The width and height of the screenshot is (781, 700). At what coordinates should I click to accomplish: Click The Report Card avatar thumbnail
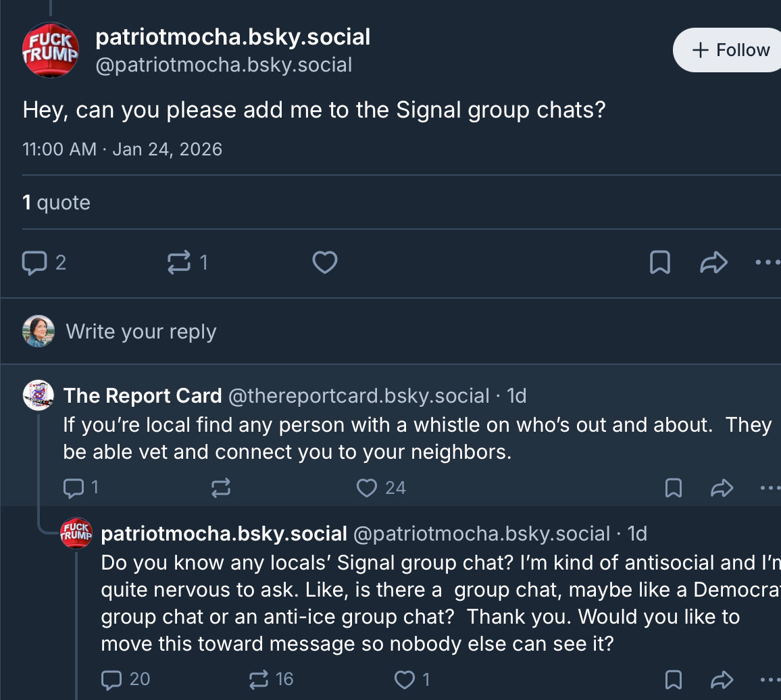coord(39,395)
